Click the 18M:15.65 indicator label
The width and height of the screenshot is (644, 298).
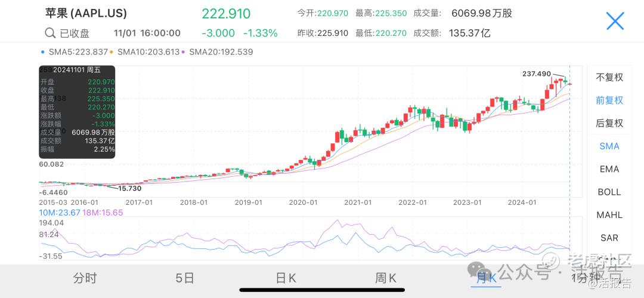click(103, 213)
